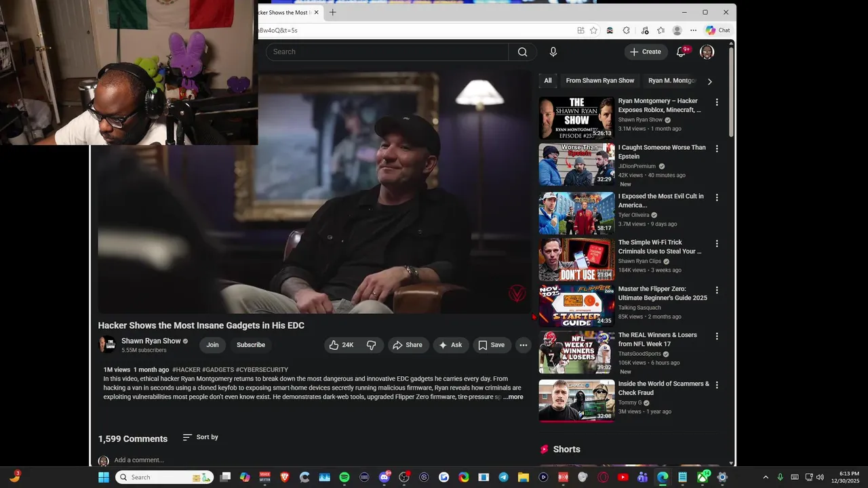
Task: Open Windows Start menu
Action: point(104,477)
